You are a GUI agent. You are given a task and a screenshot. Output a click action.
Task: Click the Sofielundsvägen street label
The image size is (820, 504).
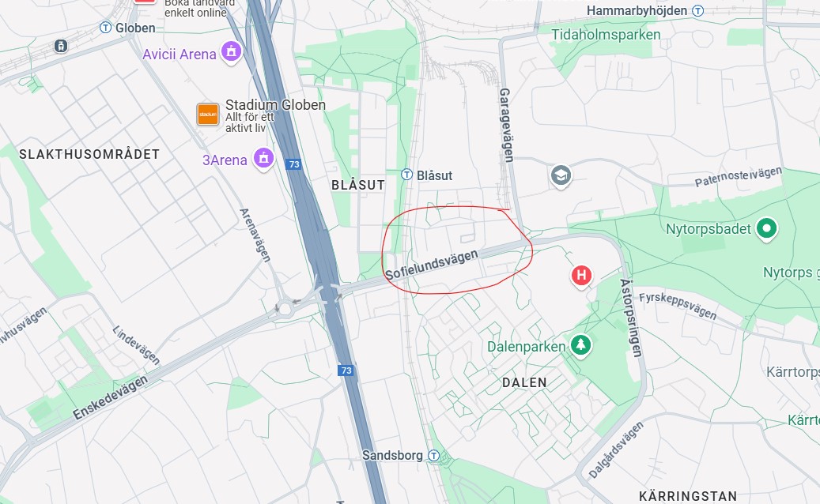point(432,265)
